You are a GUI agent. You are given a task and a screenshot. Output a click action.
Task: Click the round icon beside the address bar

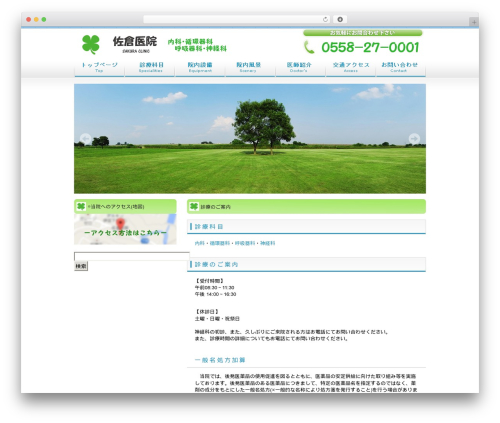pyautogui.click(x=340, y=19)
